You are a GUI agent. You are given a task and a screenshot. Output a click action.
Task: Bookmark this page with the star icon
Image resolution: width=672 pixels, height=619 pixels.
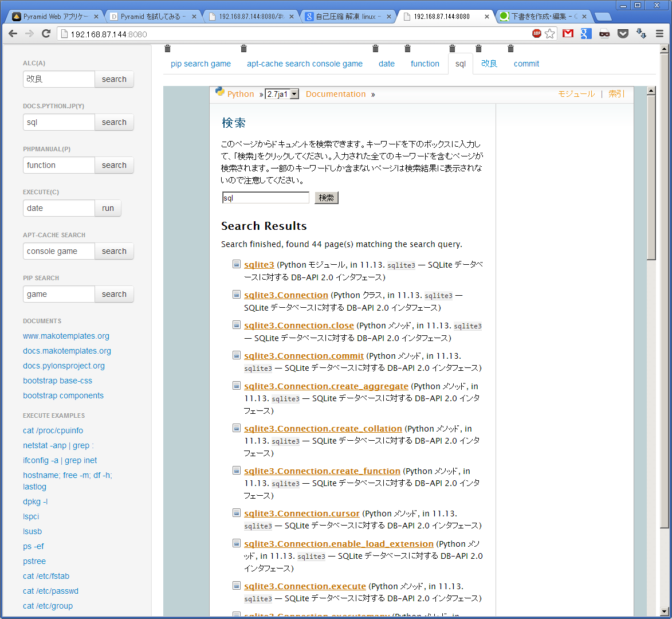550,33
